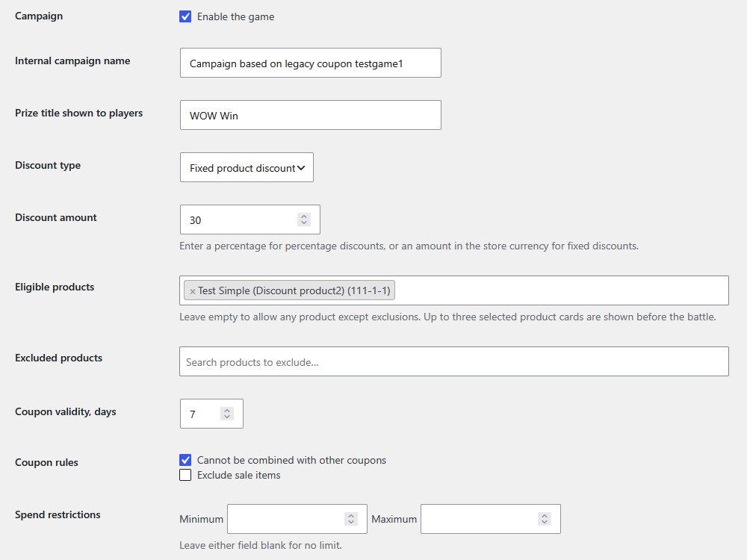747x560 pixels.
Task: Click the Enter a percentage help text
Action: tap(409, 246)
